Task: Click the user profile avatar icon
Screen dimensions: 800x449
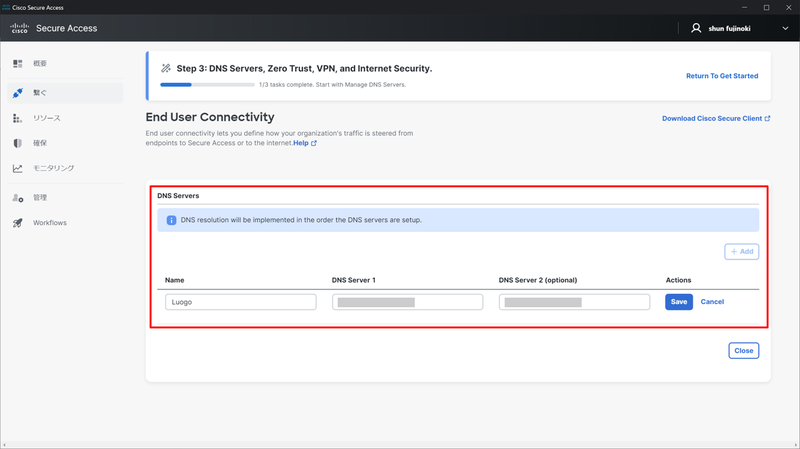Action: [696, 28]
